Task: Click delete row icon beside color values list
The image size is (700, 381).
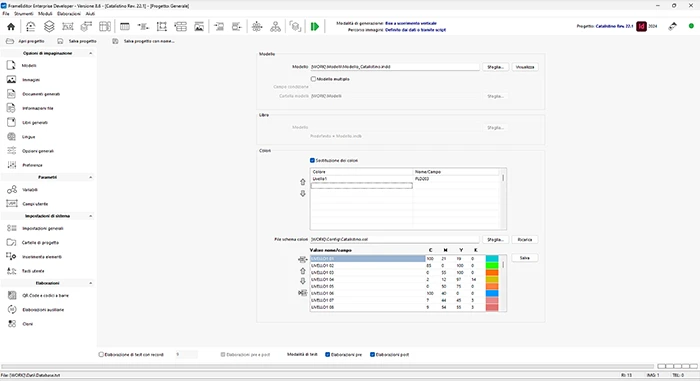Action: pos(303,293)
